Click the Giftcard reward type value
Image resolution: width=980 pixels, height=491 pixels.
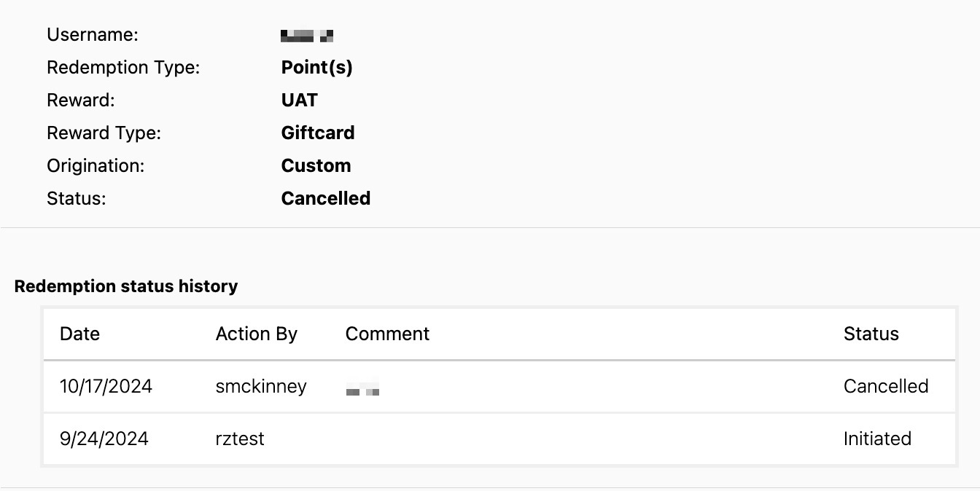(318, 133)
